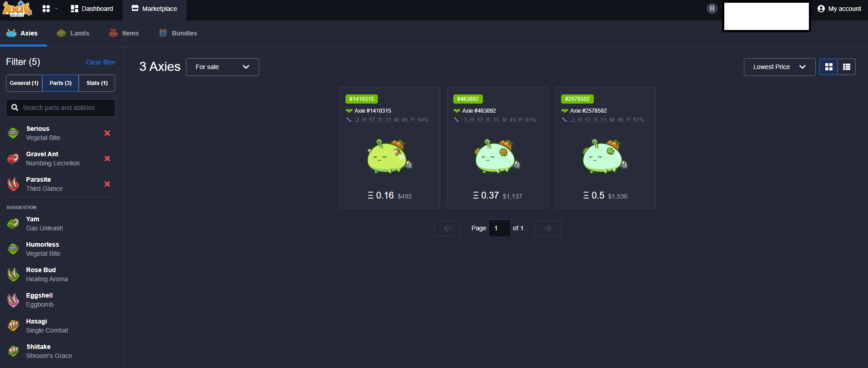Switch to grid view
This screenshot has width=868, height=368.
coord(828,67)
